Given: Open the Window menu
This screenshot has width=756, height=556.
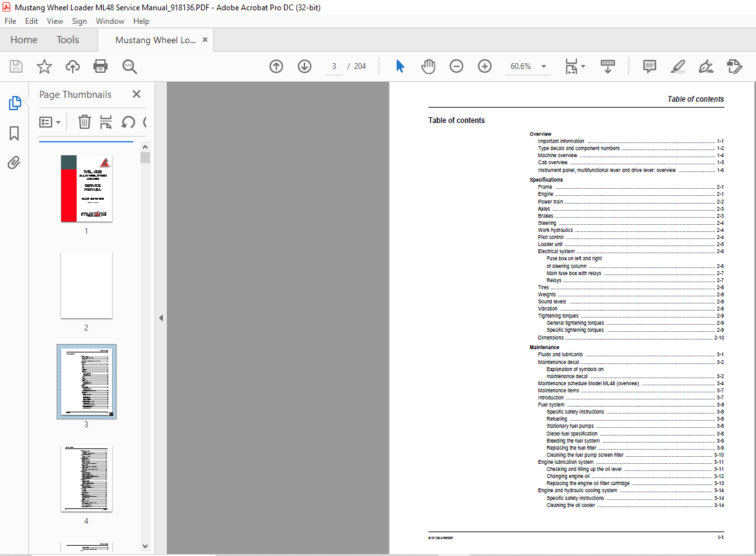Looking at the screenshot, I should 110,21.
